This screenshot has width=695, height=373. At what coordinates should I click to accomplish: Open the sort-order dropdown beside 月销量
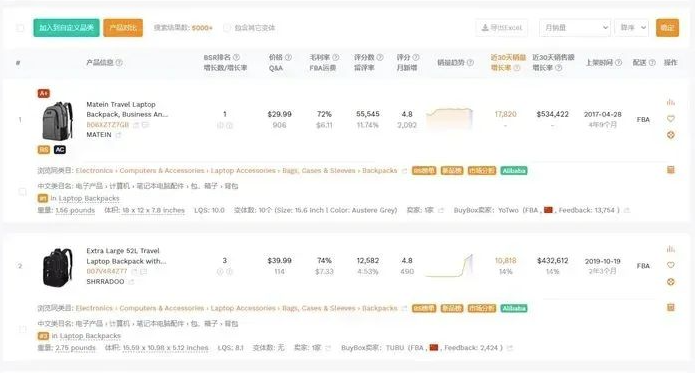click(632, 27)
